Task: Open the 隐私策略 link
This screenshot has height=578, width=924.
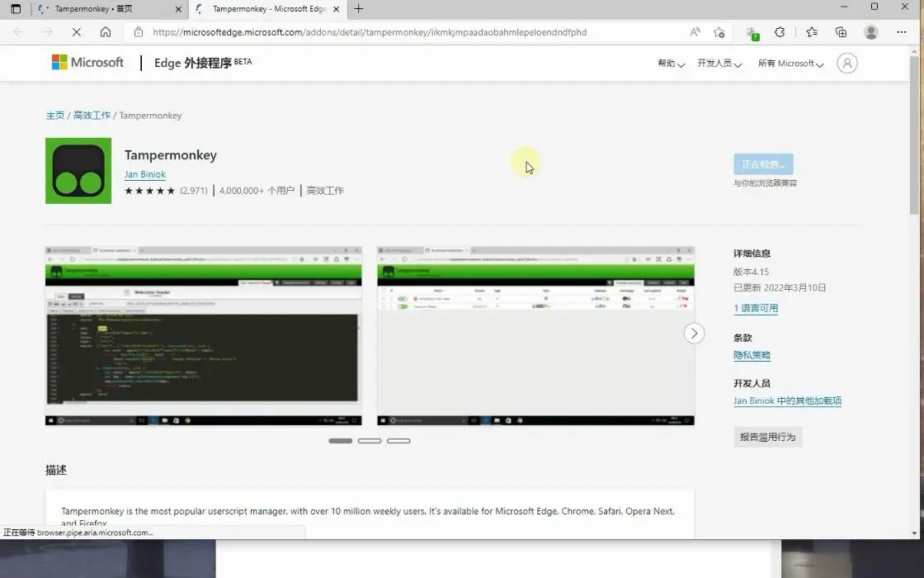Action: click(x=752, y=355)
